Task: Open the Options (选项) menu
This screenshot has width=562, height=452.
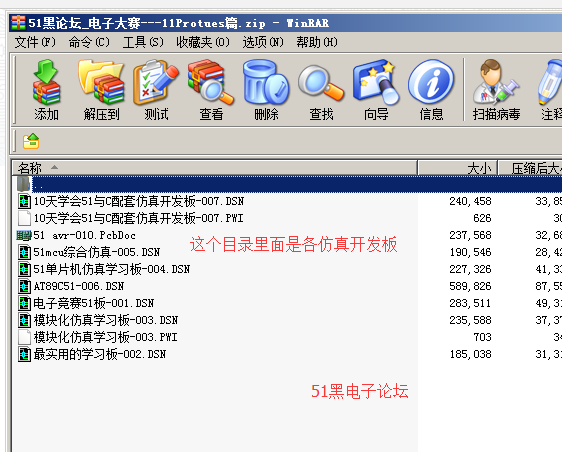Action: tap(263, 42)
